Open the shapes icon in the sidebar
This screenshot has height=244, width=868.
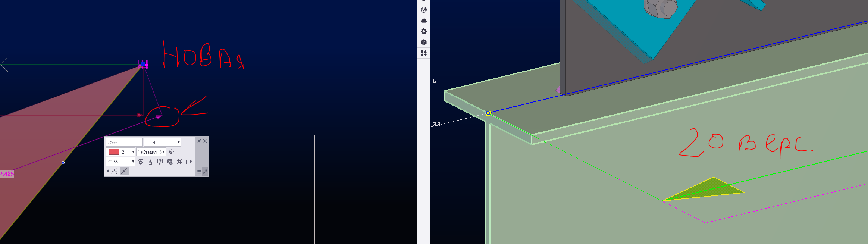(x=424, y=53)
